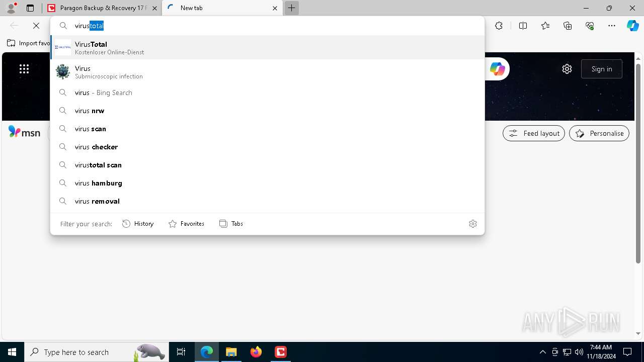Open the volume tray icon
Image resolution: width=644 pixels, height=362 pixels.
(x=579, y=352)
